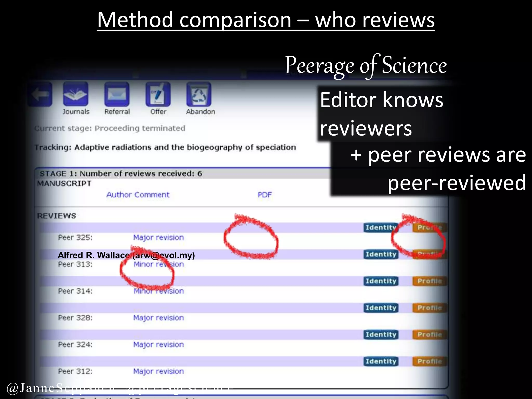The image size is (532, 399).
Task: Open Profile button for Peer 312
Action: click(430, 361)
